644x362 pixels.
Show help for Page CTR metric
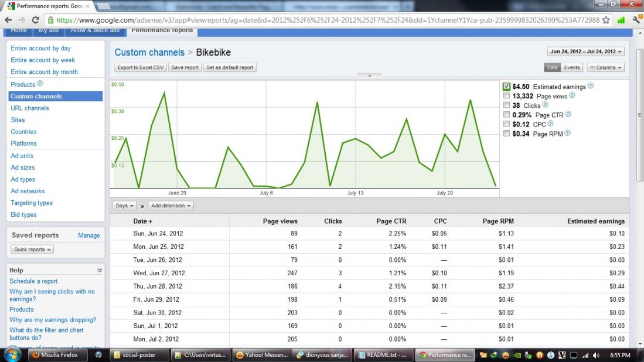pyautogui.click(x=568, y=114)
